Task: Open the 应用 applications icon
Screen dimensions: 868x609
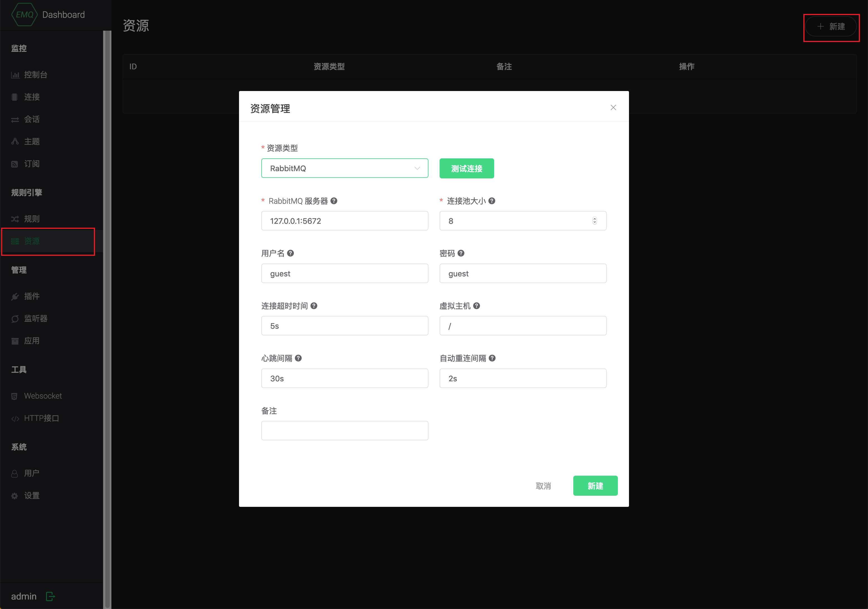Action: (15, 340)
